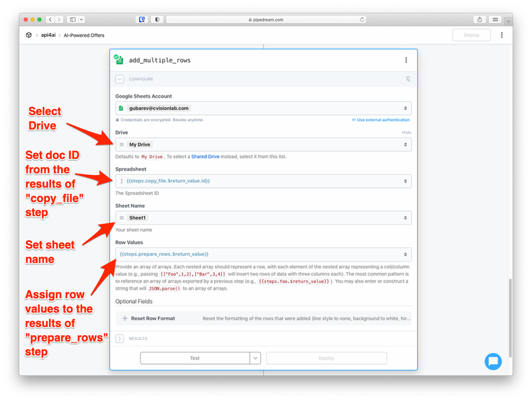
Task: Click the page vertical scrollbar
Action: (x=510, y=318)
